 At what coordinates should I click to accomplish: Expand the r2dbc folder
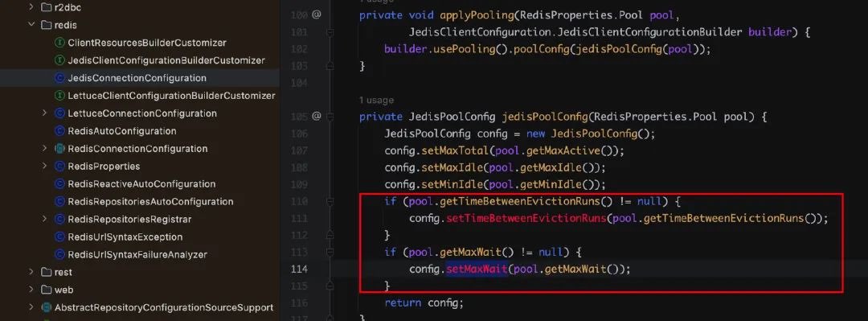[31, 7]
